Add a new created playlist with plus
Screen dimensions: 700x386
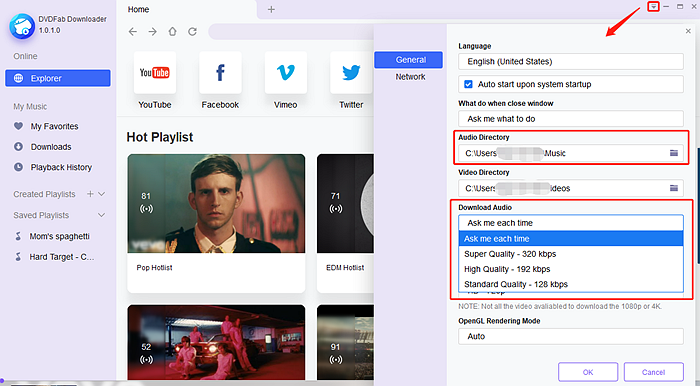point(90,194)
